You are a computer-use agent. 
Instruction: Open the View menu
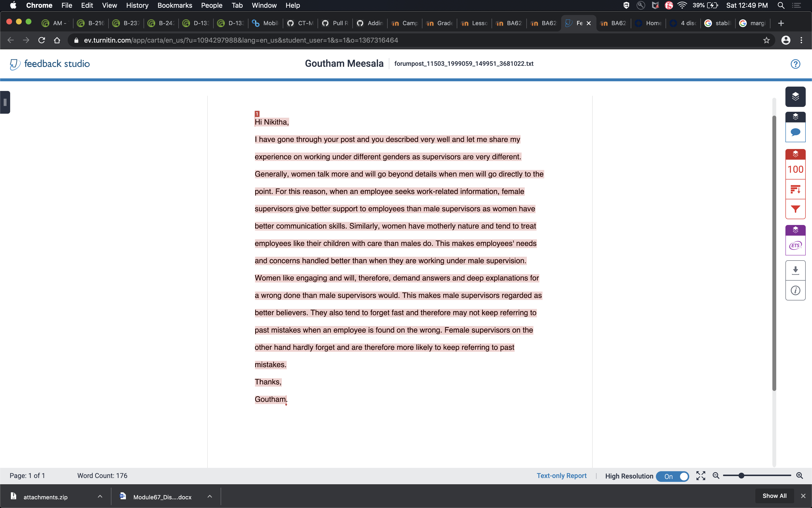point(109,5)
